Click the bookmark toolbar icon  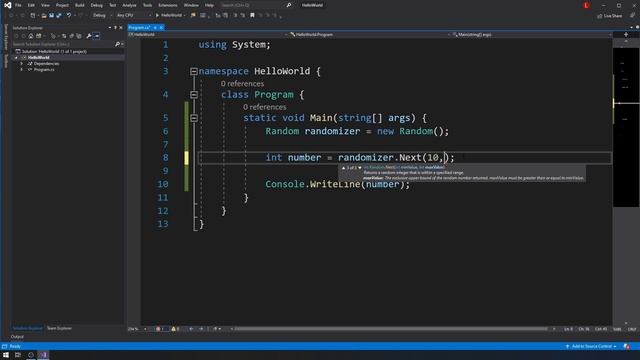pos(252,16)
